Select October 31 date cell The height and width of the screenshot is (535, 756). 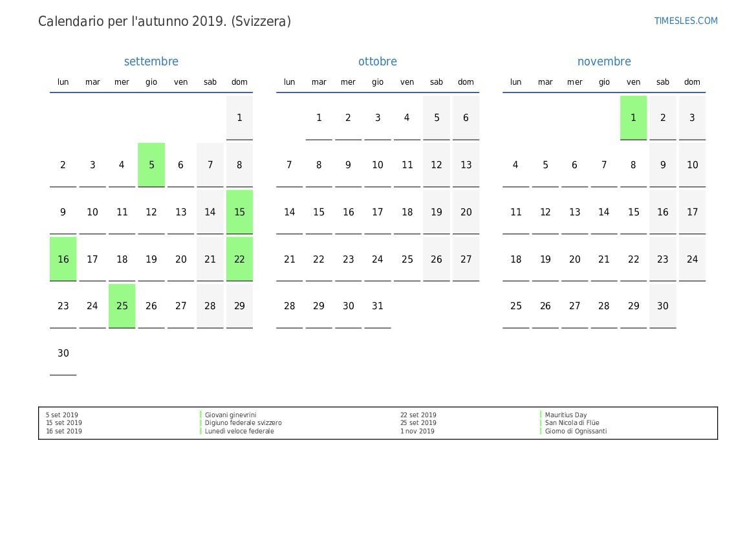point(378,306)
